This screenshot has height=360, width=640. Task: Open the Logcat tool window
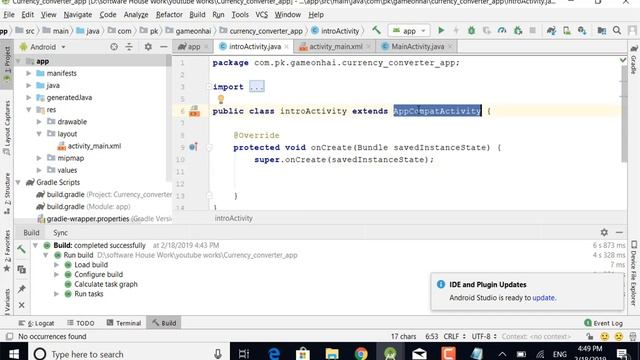point(37,323)
